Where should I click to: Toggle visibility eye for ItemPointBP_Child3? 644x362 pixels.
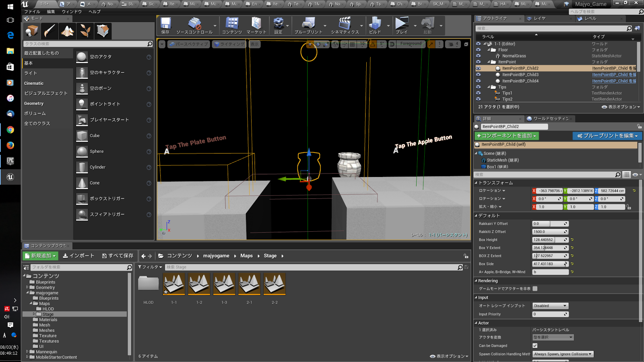[478, 74]
